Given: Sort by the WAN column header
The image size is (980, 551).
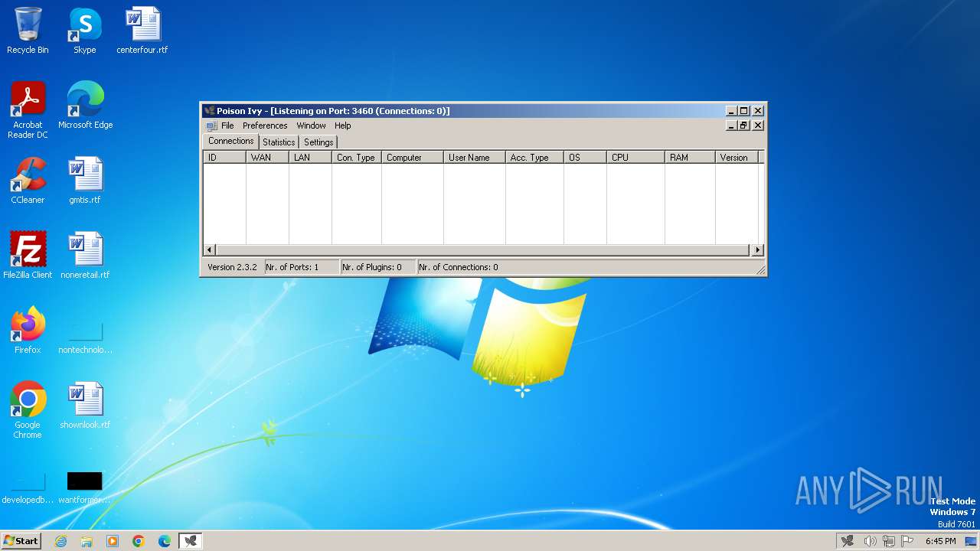Looking at the screenshot, I should click(267, 158).
